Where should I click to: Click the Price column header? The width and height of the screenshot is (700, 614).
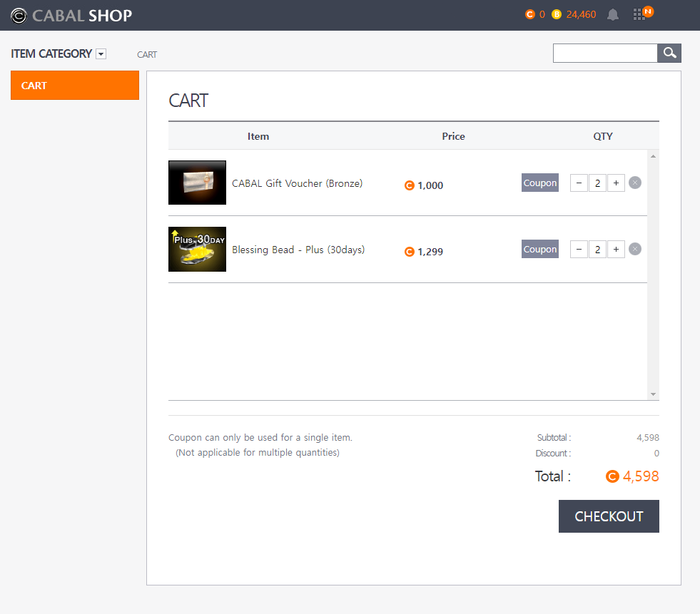[x=454, y=136]
